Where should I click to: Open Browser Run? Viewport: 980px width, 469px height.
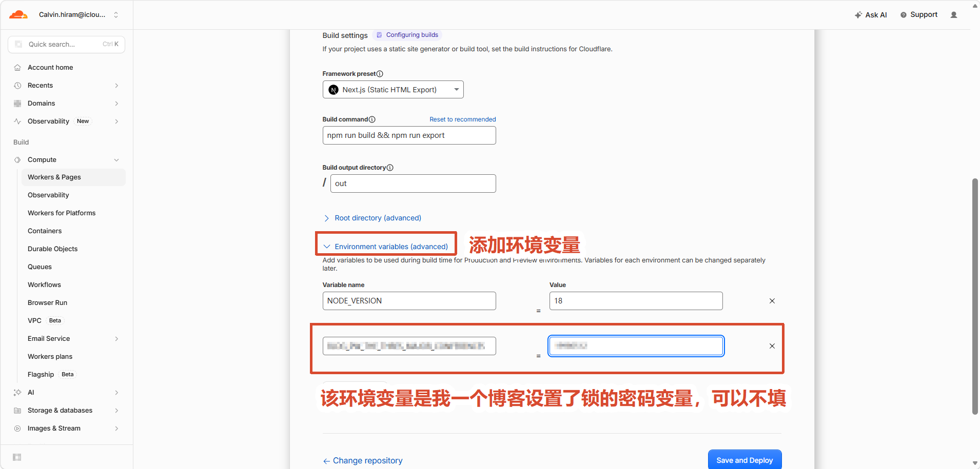47,303
